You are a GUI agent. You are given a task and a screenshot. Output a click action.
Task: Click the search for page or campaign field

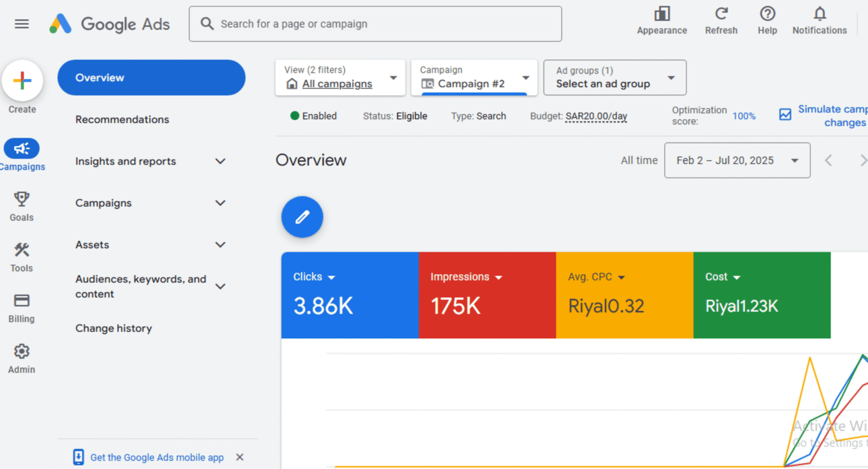point(375,24)
